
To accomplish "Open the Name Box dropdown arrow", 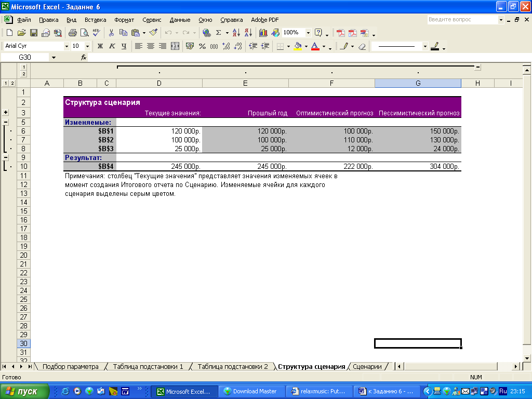I will pyautogui.click(x=54, y=57).
